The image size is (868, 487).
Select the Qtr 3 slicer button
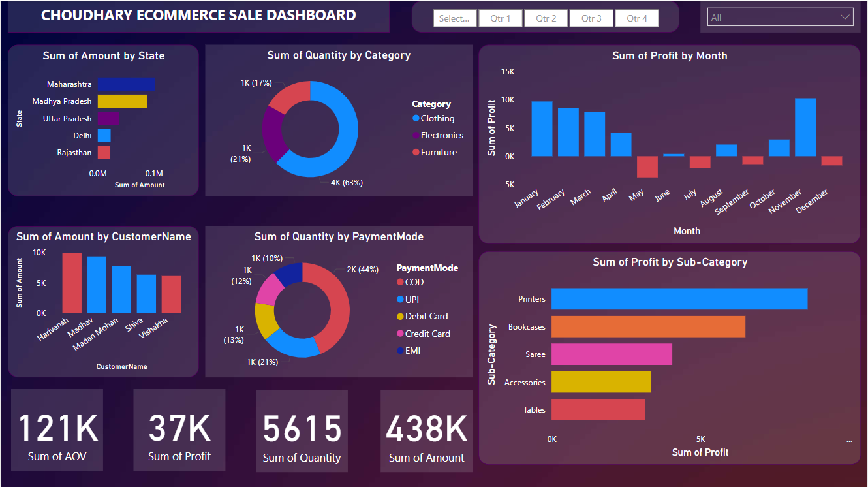tap(591, 18)
